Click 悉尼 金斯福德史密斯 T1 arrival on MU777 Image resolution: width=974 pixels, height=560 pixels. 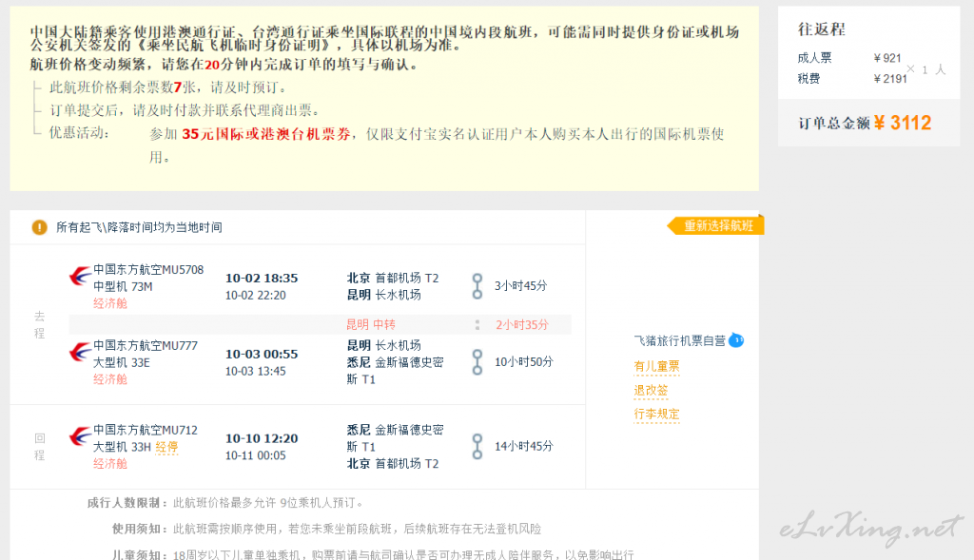395,371
